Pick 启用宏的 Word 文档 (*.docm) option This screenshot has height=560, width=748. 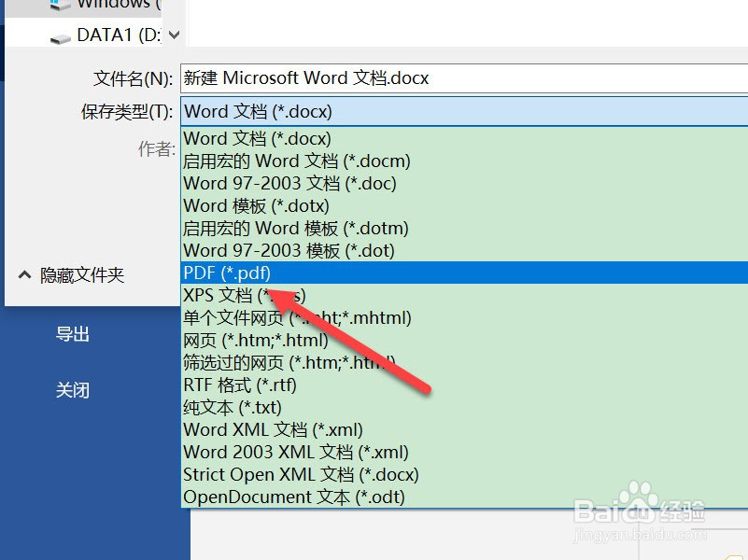464,161
